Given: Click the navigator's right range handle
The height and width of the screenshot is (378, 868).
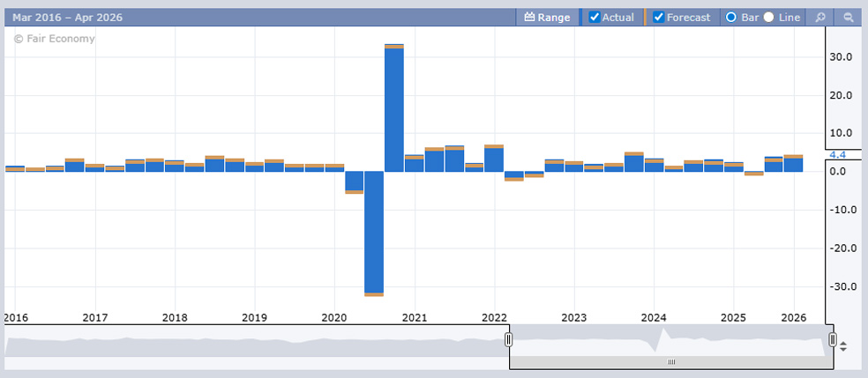Looking at the screenshot, I should click(x=832, y=339).
